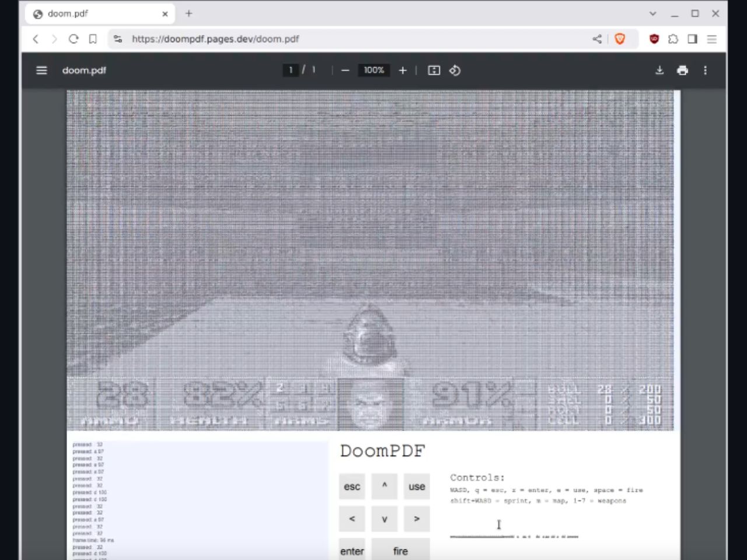
Task: Download the PDF file
Action: click(x=659, y=70)
